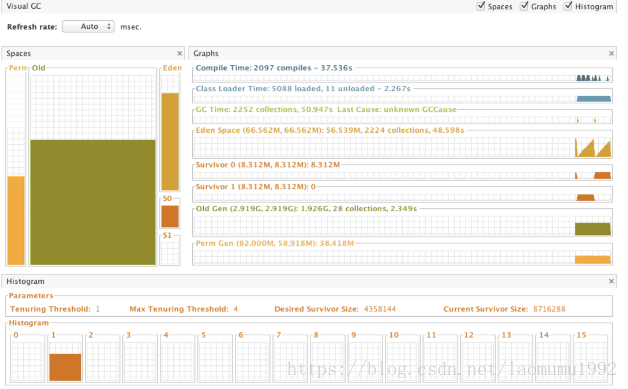Click the Old Gen graph label

tap(306, 209)
